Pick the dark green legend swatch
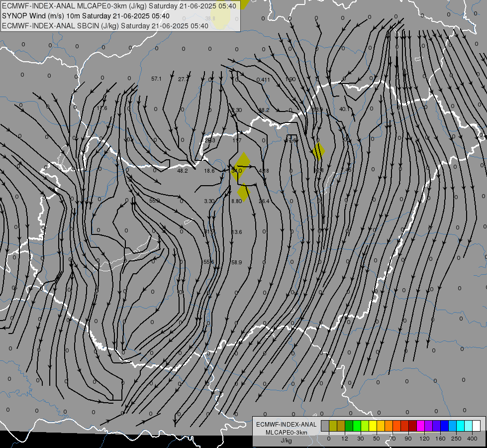The height and width of the screenshot is (448, 487). [349, 426]
